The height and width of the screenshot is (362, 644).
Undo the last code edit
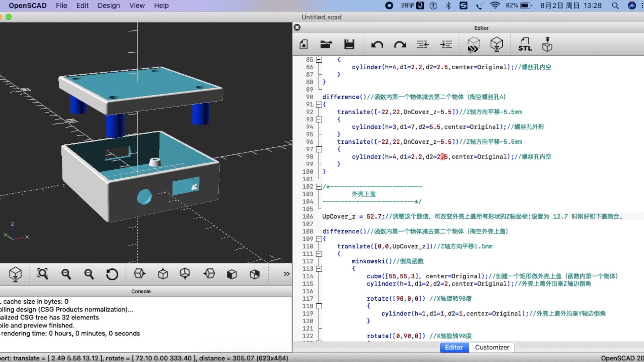pyautogui.click(x=377, y=44)
